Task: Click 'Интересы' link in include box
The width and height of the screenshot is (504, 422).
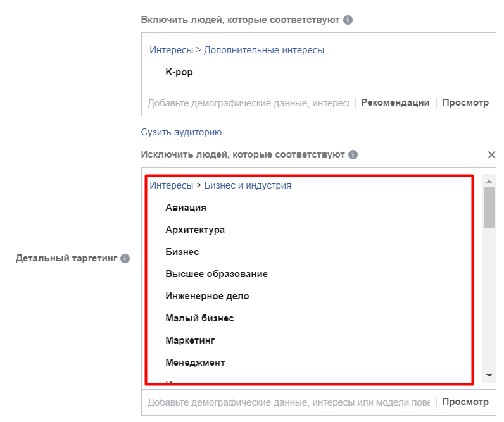Action: pyautogui.click(x=171, y=50)
